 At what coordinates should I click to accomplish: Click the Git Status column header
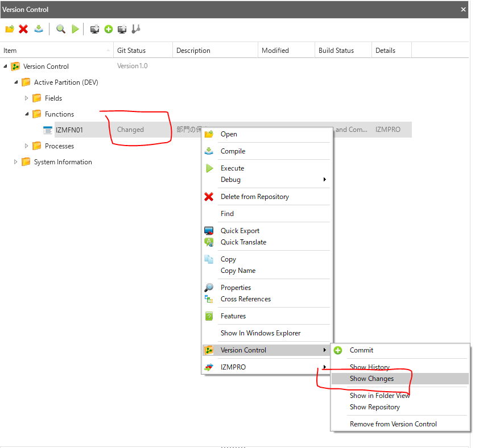click(x=143, y=51)
